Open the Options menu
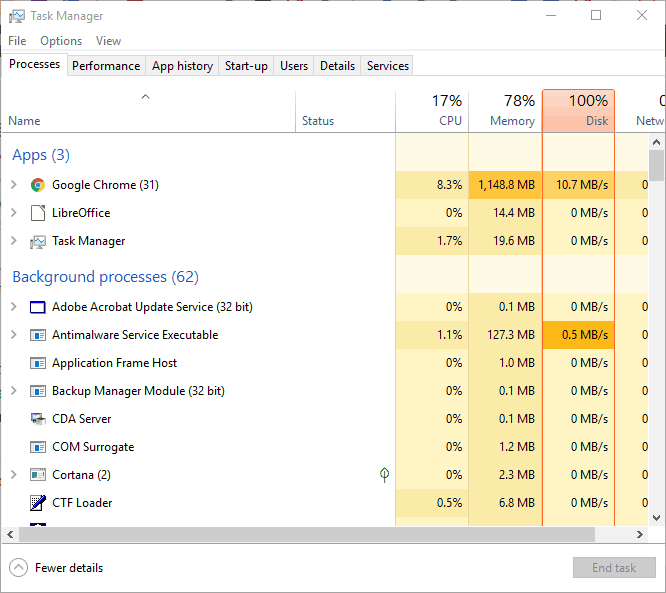The image size is (666, 593). coord(61,41)
